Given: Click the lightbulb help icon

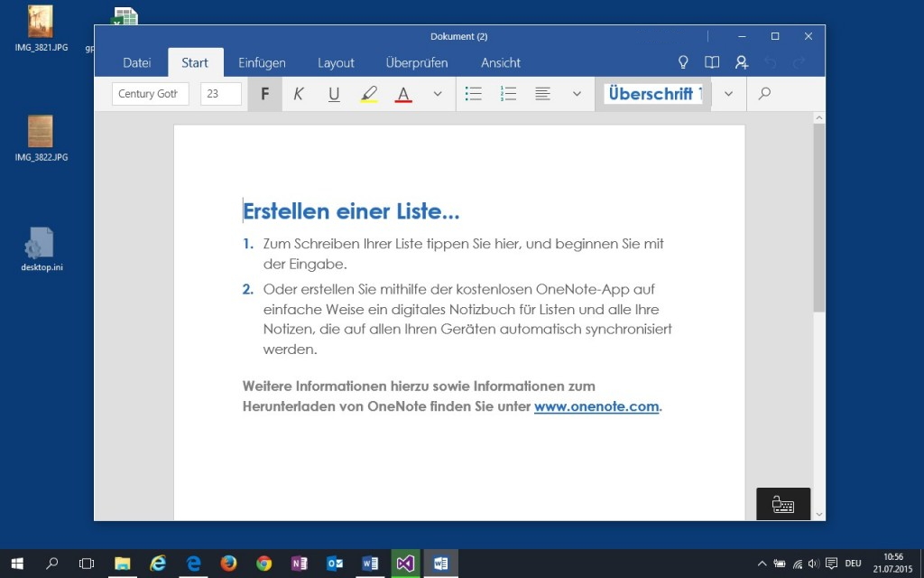Looking at the screenshot, I should [x=683, y=62].
